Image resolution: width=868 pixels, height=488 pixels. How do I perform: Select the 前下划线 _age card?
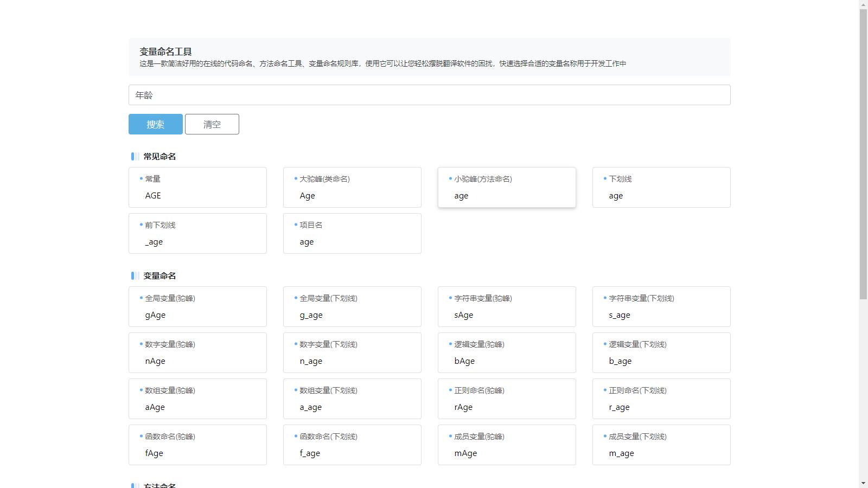click(197, 234)
